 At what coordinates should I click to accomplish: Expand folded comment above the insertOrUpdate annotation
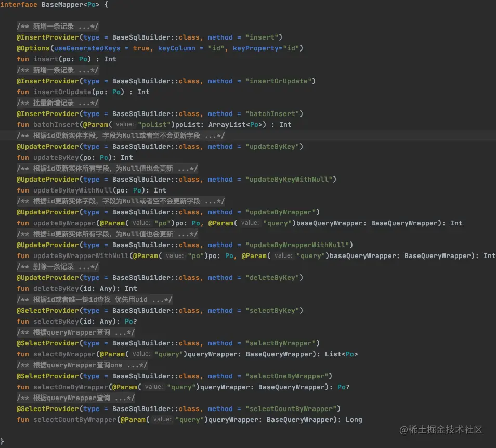57,70
